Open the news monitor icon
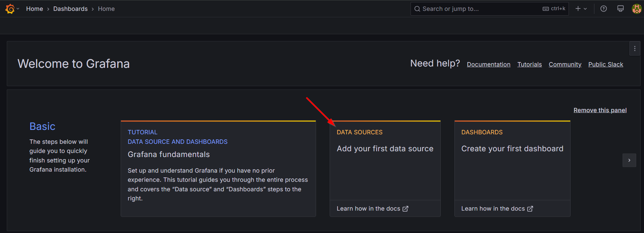The image size is (644, 233). pos(621,9)
